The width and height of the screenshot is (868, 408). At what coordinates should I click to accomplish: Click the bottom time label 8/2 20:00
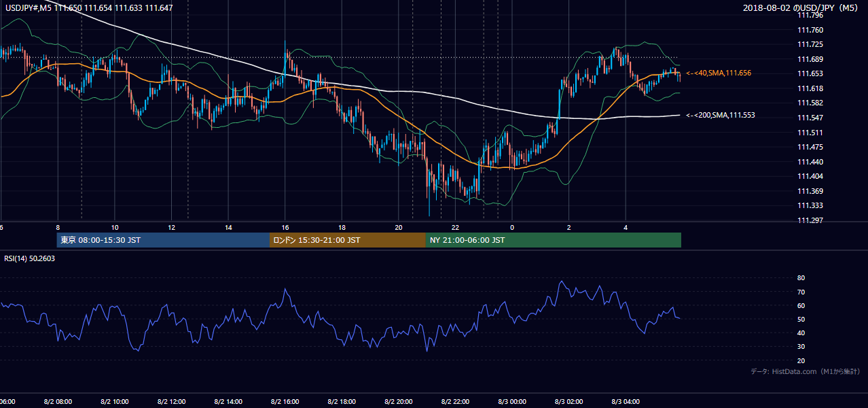point(399,402)
